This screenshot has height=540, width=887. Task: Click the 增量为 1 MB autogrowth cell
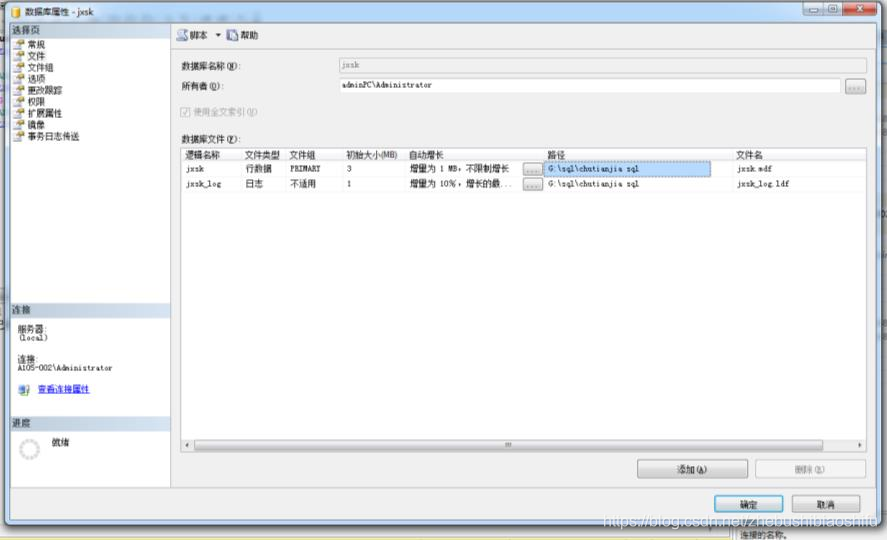463,169
